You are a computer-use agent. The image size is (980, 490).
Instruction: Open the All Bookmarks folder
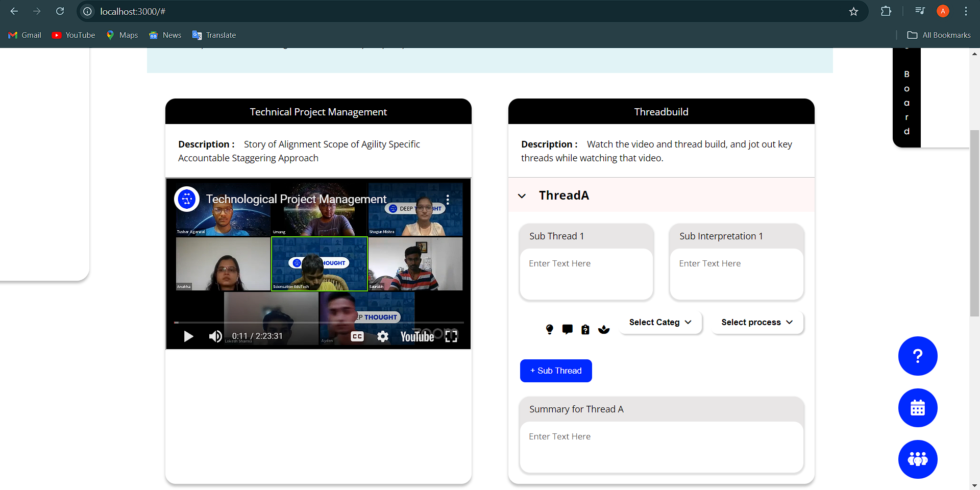[x=939, y=35]
